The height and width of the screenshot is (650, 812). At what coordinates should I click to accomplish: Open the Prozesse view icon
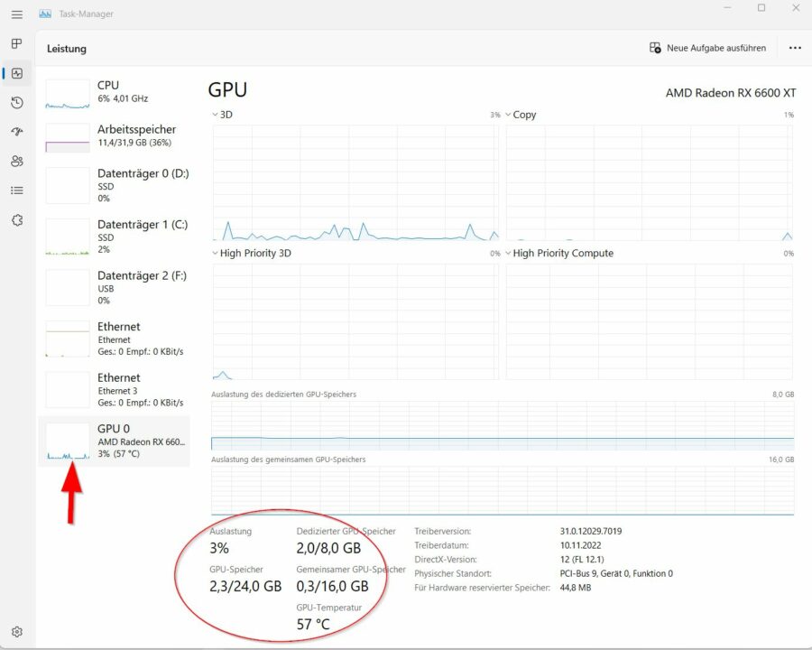point(15,43)
